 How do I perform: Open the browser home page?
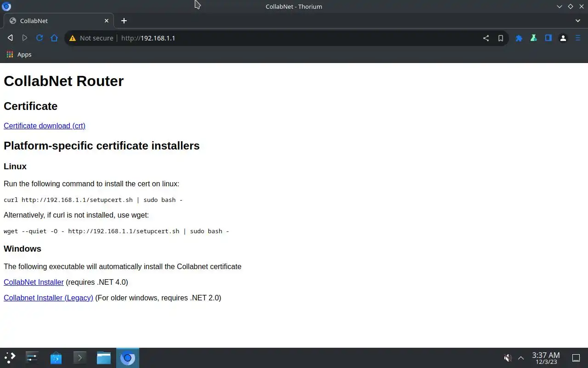54,38
